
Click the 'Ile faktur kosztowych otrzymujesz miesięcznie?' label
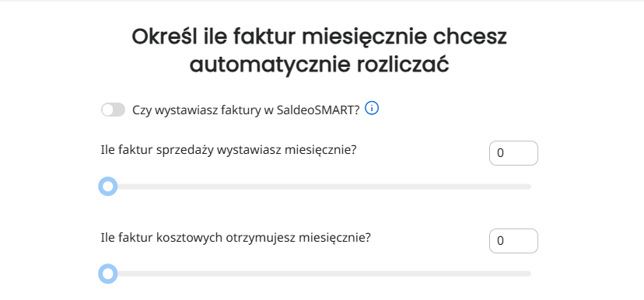pyautogui.click(x=236, y=238)
